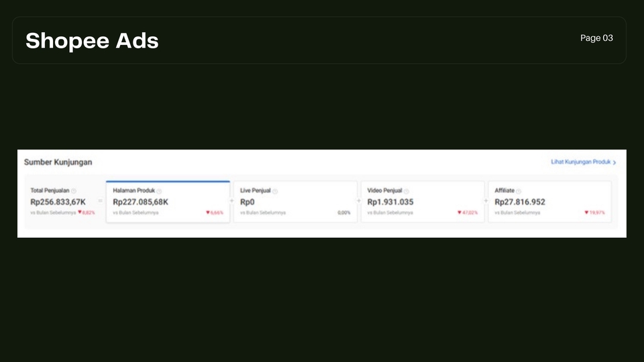The height and width of the screenshot is (362, 644).
Task: Select the Video Penjual tab card
Action: pyautogui.click(x=423, y=202)
